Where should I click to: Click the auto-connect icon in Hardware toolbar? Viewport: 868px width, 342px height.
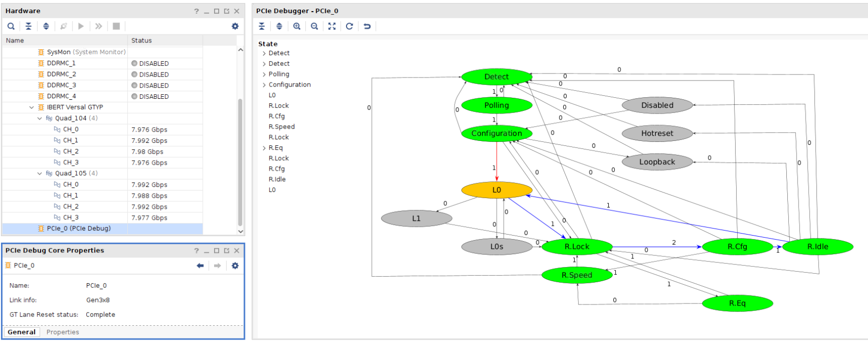click(x=63, y=26)
